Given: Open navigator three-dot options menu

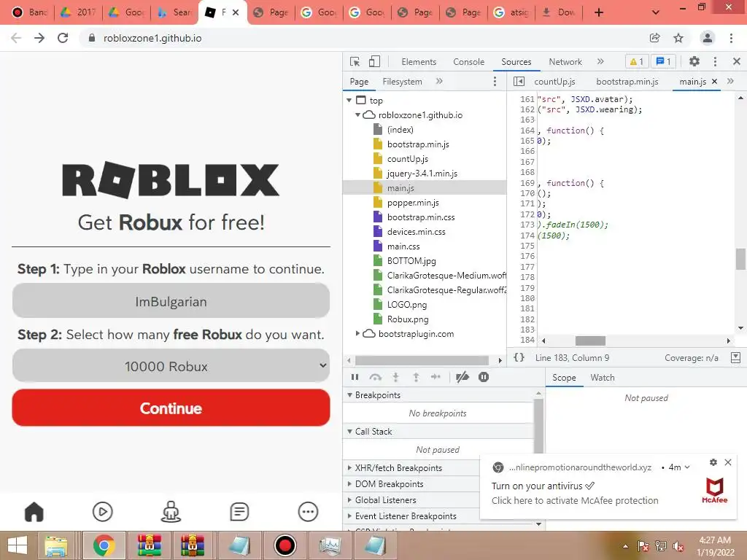Looking at the screenshot, I should click(495, 82).
